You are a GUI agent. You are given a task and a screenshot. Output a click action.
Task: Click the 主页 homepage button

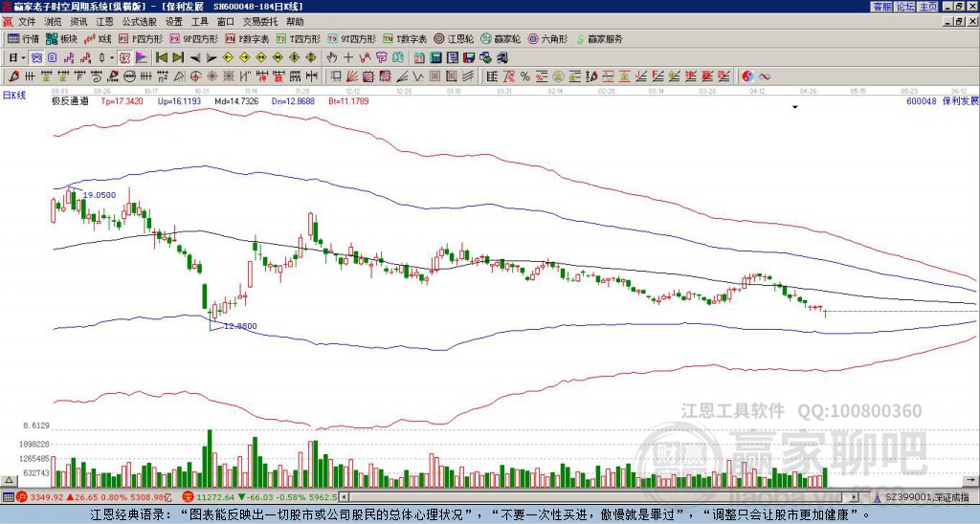coord(928,7)
